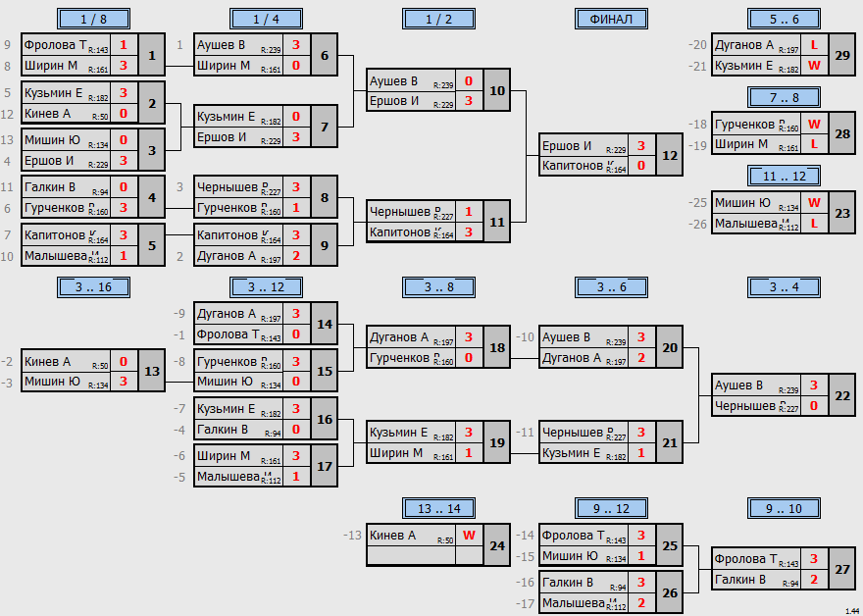Select the "3 .. 16" bracket header

click(93, 286)
